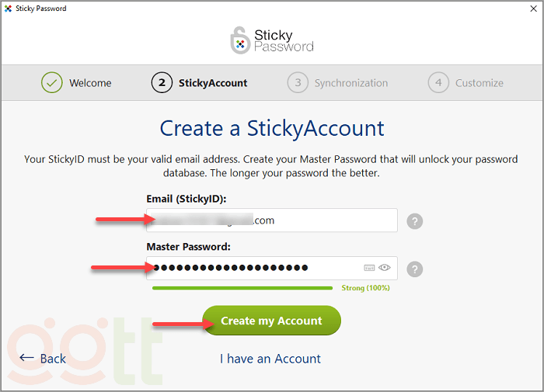Open help for the Email (StickyID) field
544x392 pixels.
click(x=416, y=221)
